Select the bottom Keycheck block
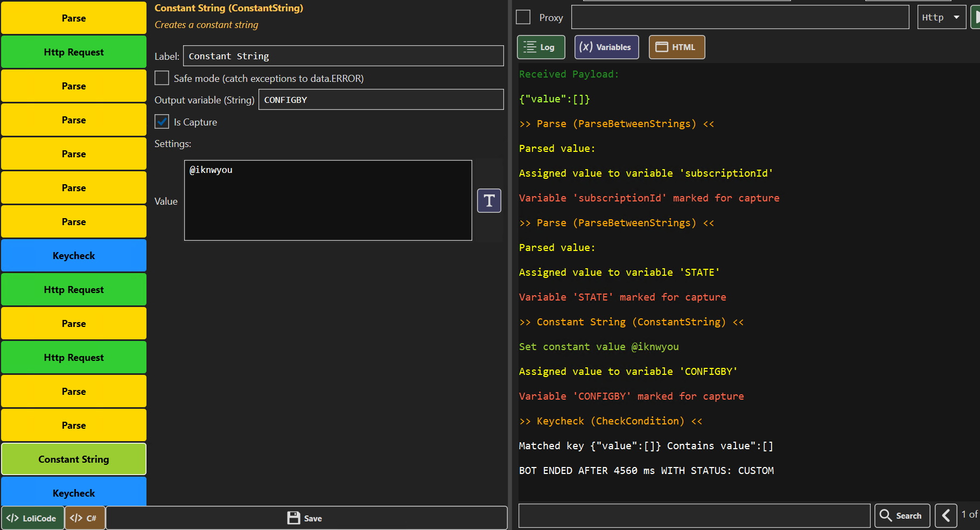Screen dimensions: 980x530 74,493
